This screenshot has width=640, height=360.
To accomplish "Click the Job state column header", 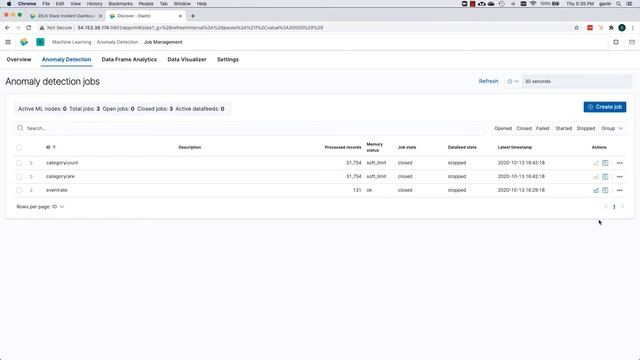I will (x=407, y=147).
